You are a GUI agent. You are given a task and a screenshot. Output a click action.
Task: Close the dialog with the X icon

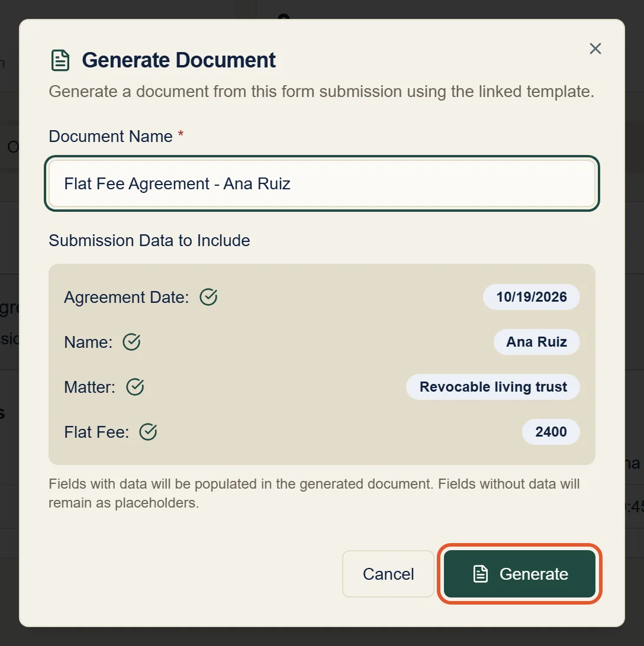pos(595,49)
